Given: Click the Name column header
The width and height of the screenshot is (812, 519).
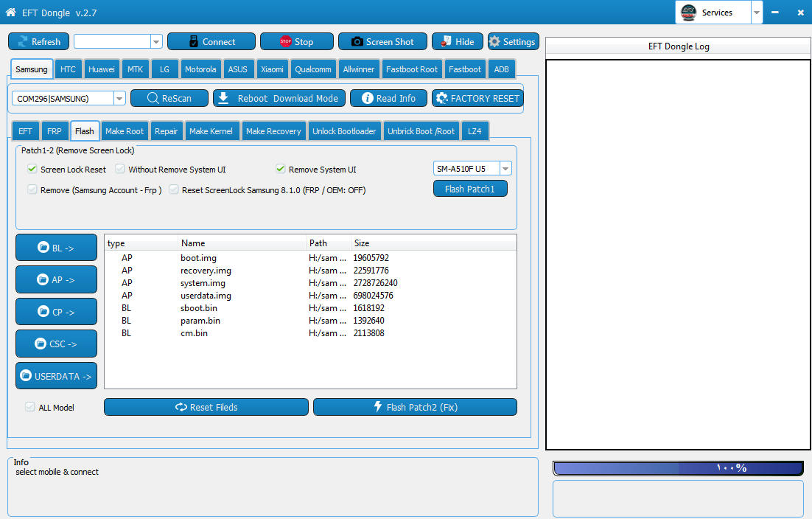Looking at the screenshot, I should pos(242,243).
